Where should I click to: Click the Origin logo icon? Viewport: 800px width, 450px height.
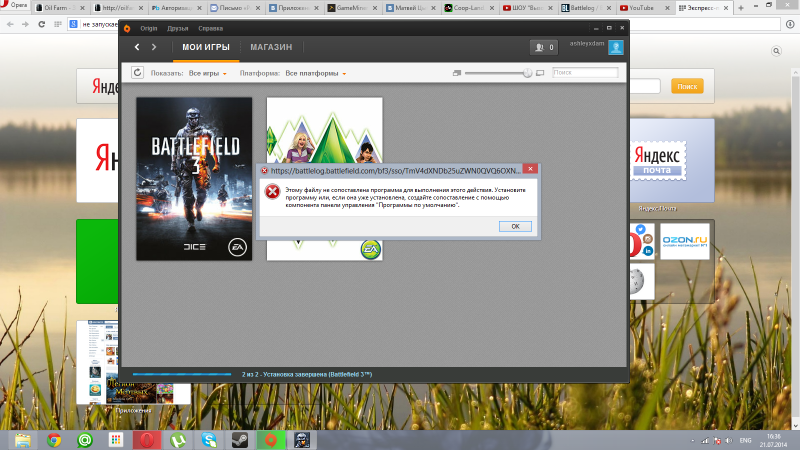(x=127, y=29)
